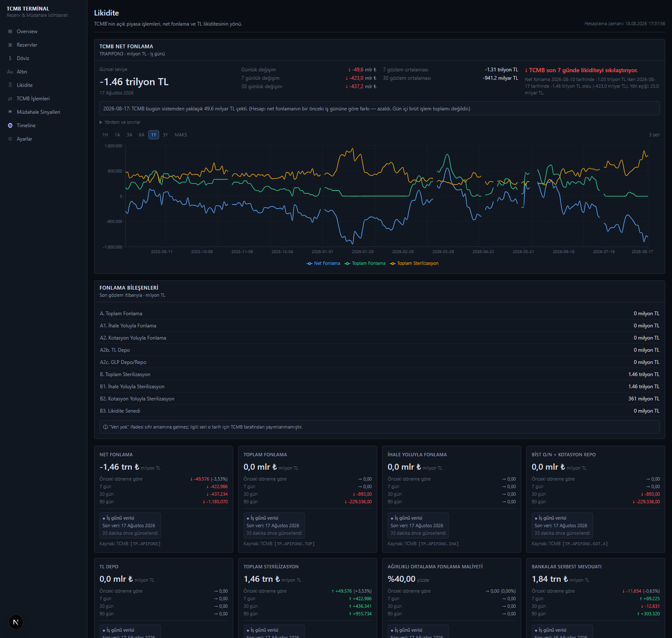
Task: Select the Döviz dollar icon
Action: [10, 58]
